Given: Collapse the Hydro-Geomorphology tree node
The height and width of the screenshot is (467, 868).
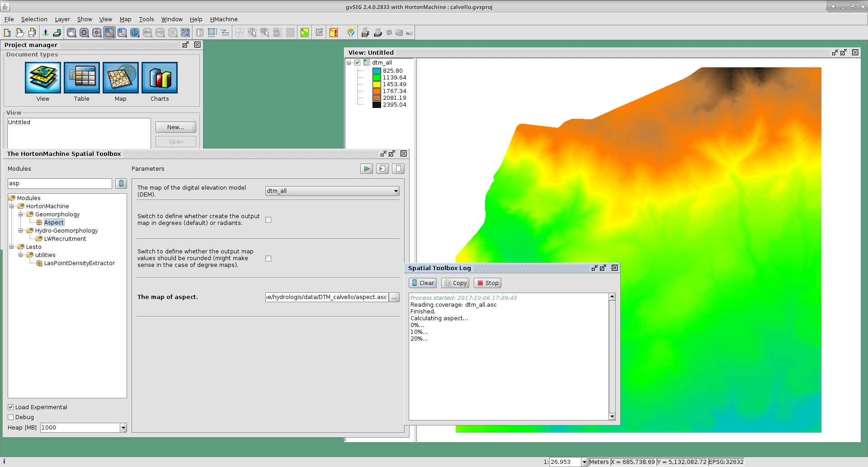Looking at the screenshot, I should pos(21,231).
